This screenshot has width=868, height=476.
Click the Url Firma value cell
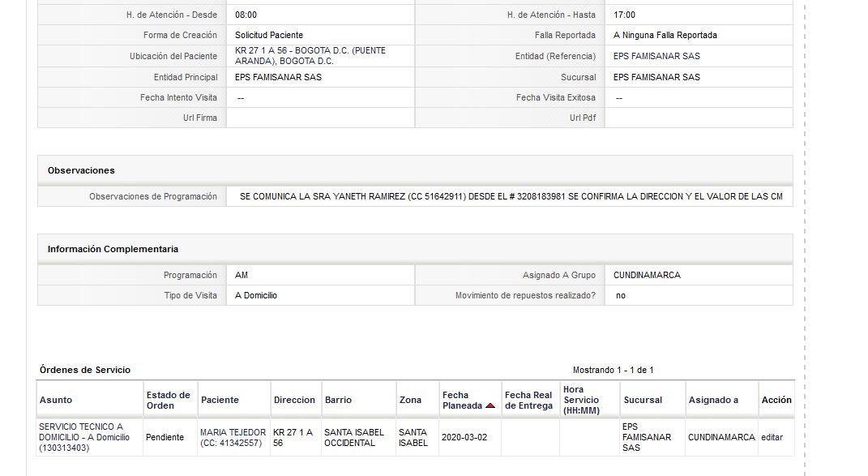(x=320, y=118)
